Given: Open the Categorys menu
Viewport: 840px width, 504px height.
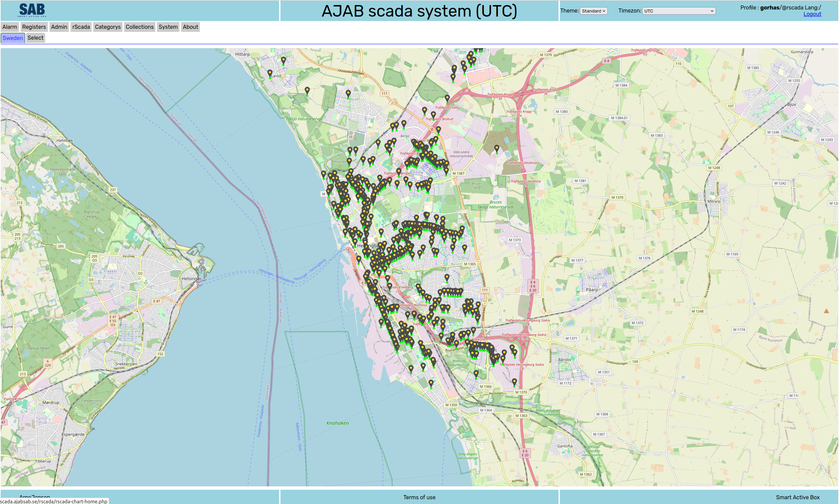Looking at the screenshot, I should (x=108, y=27).
